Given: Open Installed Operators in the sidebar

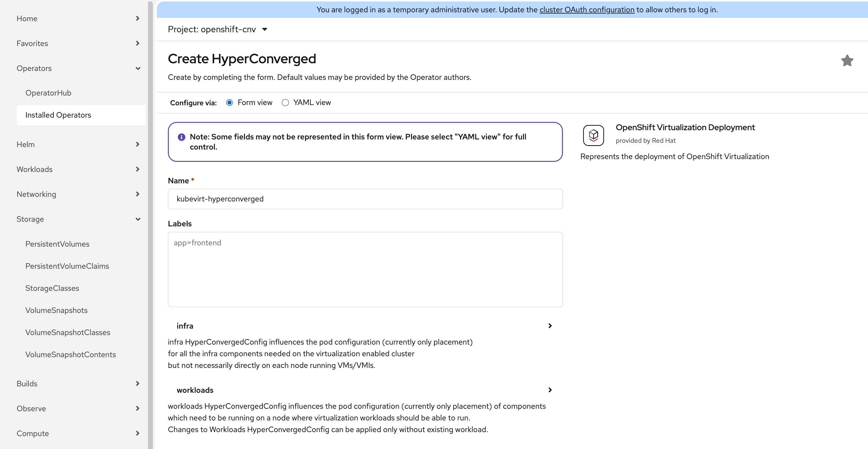Looking at the screenshot, I should coord(81,115).
